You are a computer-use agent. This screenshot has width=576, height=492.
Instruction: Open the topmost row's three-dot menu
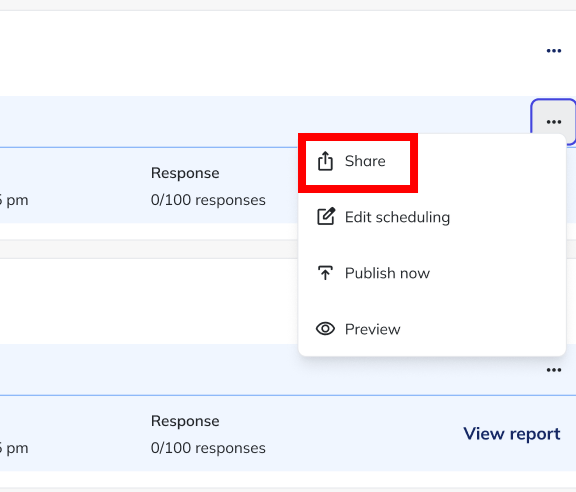click(x=554, y=51)
